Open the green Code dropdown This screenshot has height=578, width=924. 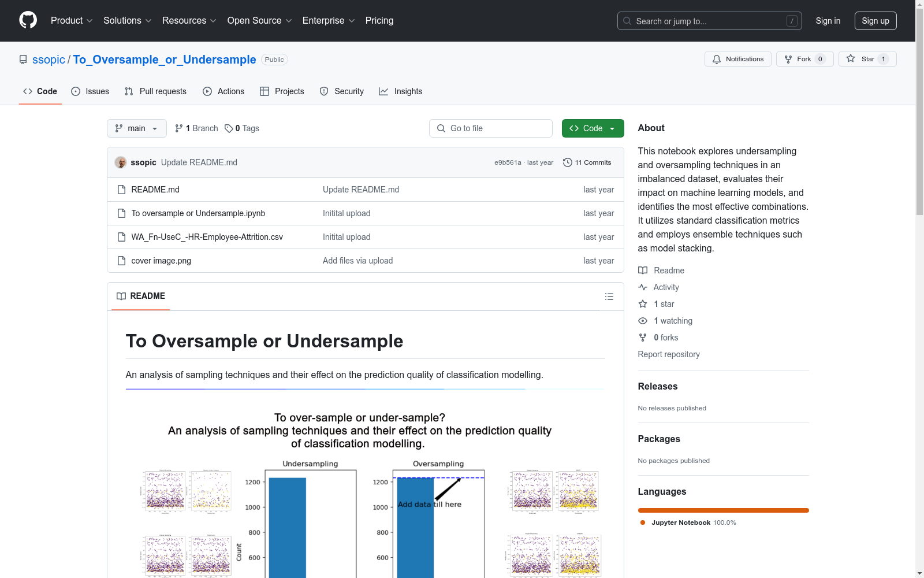tap(593, 128)
